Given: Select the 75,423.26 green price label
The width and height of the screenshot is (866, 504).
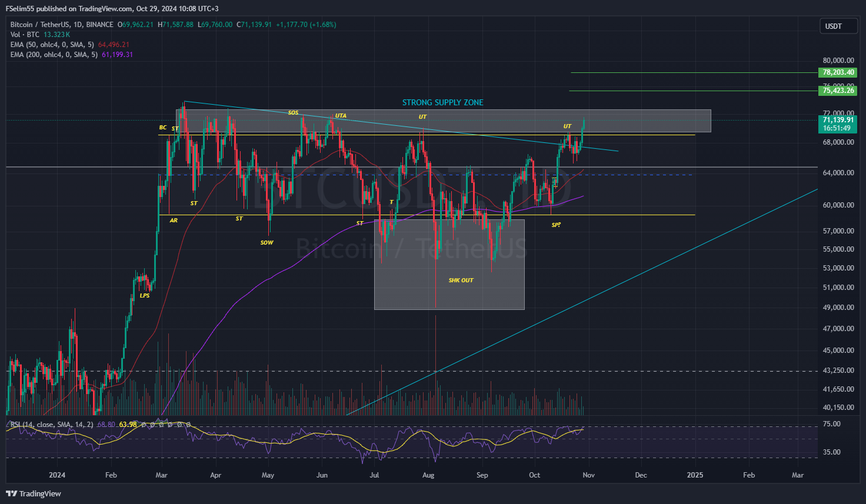Looking at the screenshot, I should pyautogui.click(x=838, y=91).
